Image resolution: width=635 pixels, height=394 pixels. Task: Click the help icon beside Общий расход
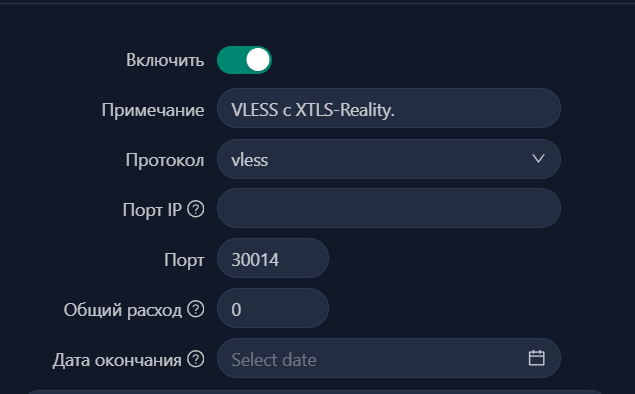196,309
